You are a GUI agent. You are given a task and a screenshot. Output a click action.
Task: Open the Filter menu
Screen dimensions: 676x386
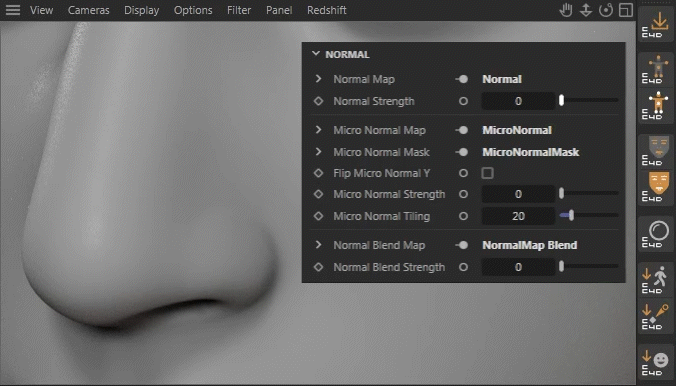click(x=239, y=10)
